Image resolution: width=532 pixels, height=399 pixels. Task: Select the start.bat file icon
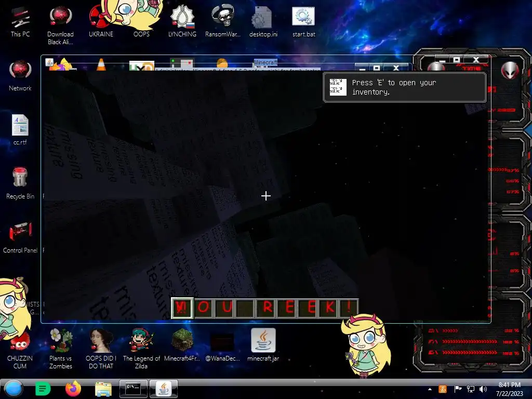click(303, 21)
